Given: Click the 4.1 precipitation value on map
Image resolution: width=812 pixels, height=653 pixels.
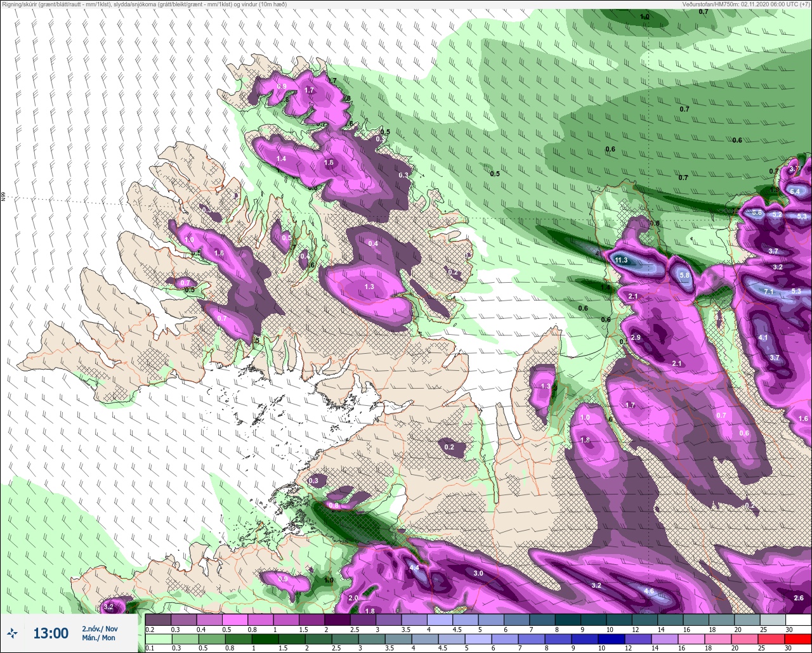Looking at the screenshot, I should [x=763, y=338].
